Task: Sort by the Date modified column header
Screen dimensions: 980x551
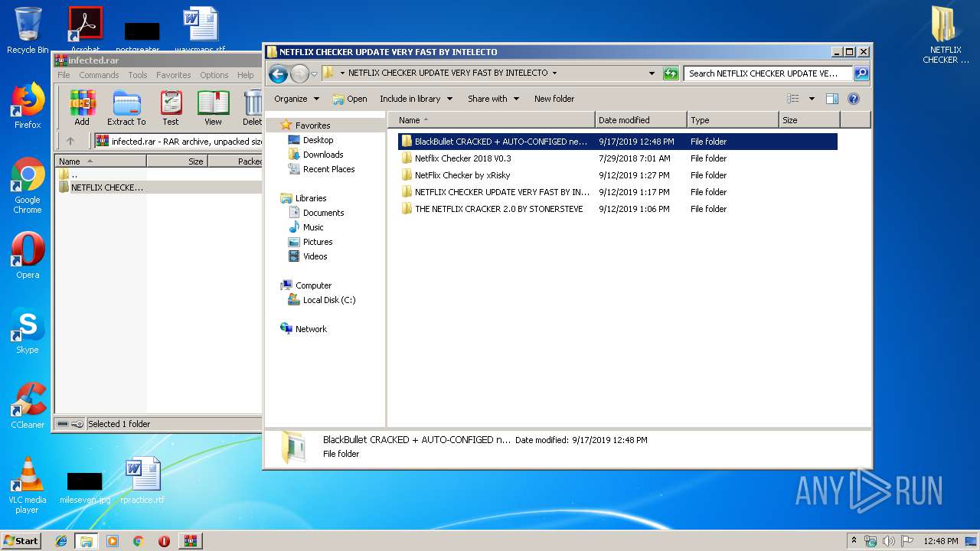Action: [641, 120]
